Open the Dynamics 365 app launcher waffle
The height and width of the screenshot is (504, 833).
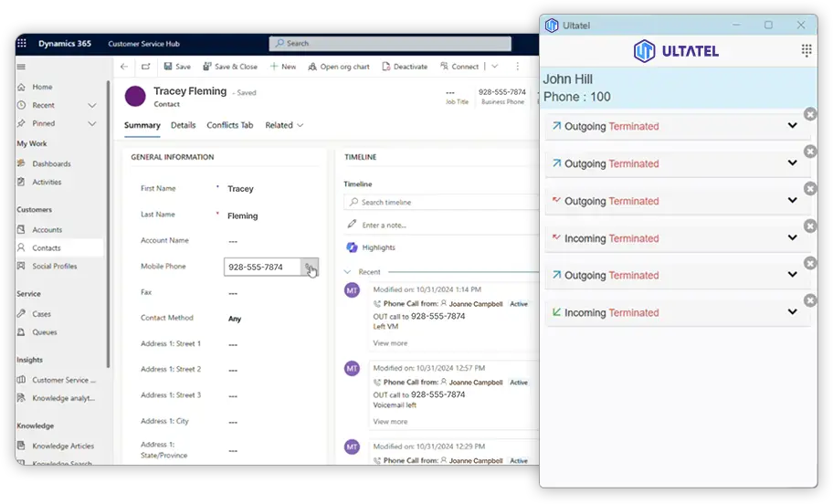coord(22,43)
